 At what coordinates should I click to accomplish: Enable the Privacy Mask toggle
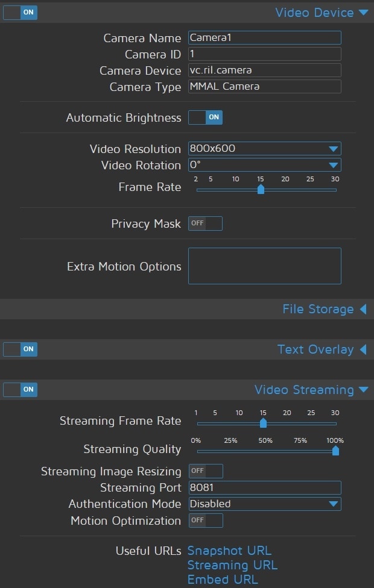tap(206, 224)
